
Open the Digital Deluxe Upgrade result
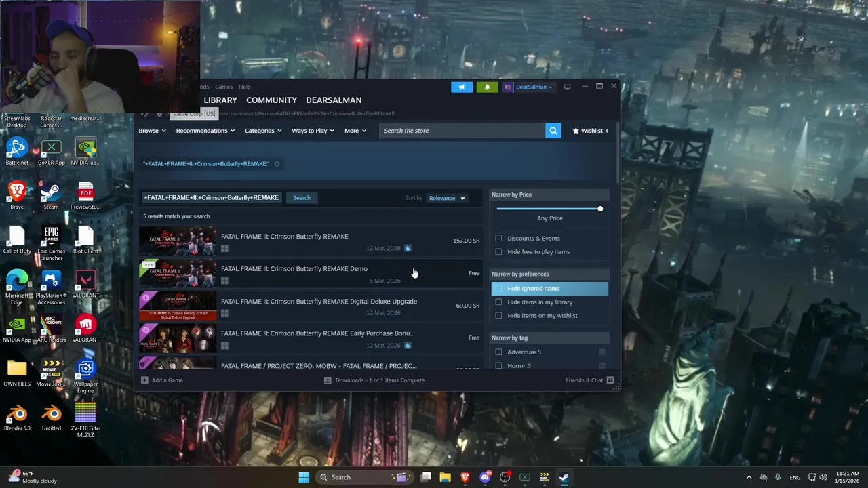(311, 306)
